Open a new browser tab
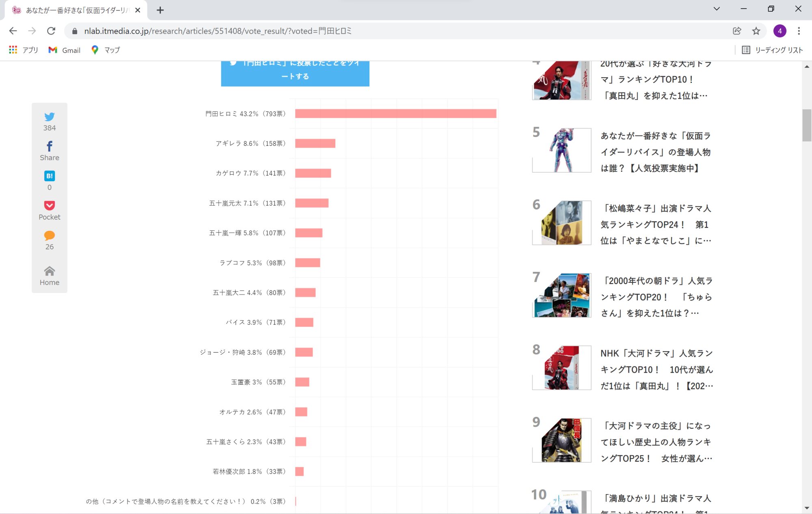The height and width of the screenshot is (514, 812). click(160, 10)
